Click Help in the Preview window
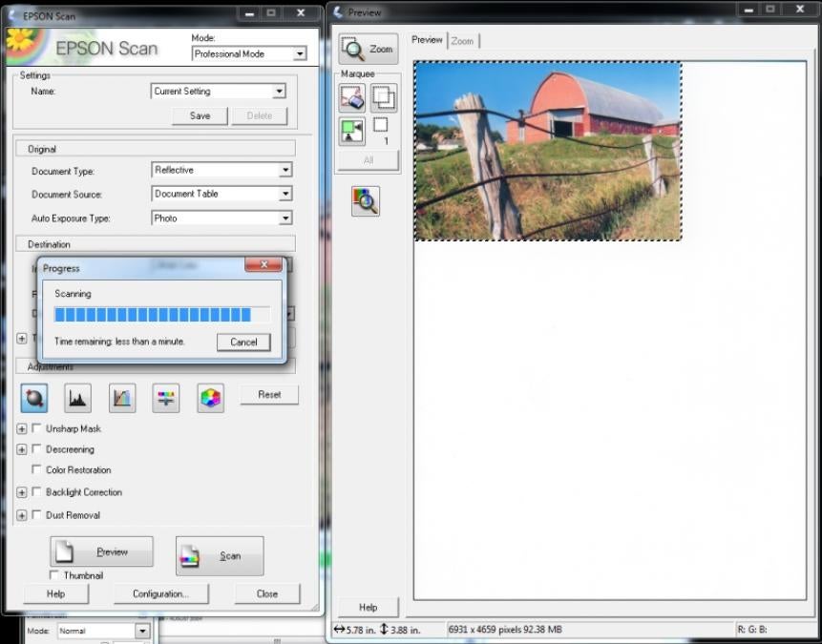This screenshot has height=644, width=822. [368, 608]
